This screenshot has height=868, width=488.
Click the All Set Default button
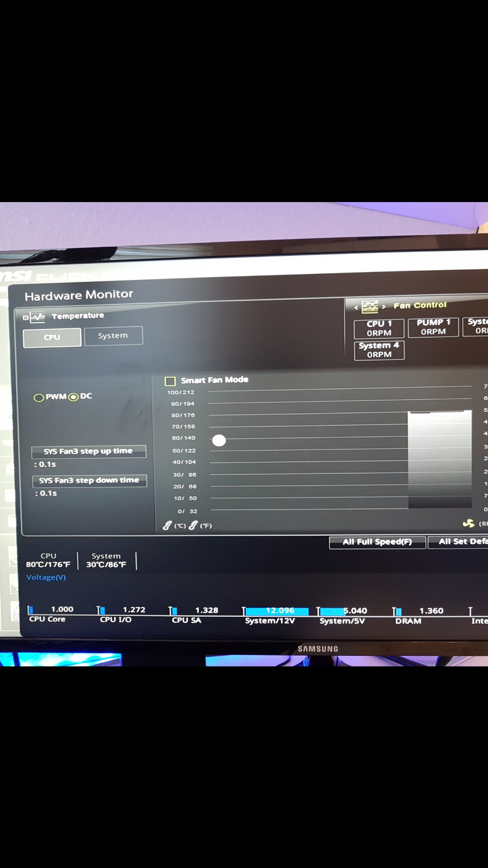(x=458, y=542)
